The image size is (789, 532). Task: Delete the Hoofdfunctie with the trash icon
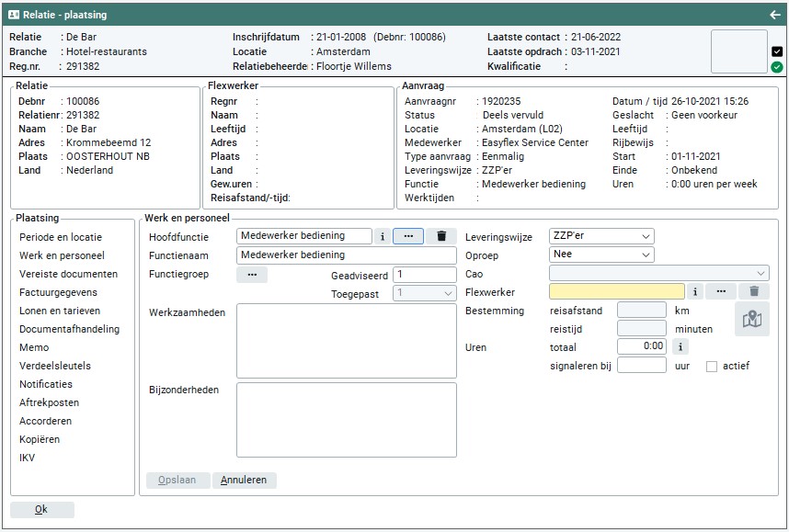tap(441, 236)
